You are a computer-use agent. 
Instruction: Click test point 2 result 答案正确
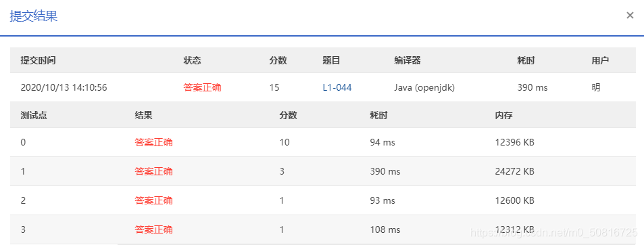click(x=153, y=200)
